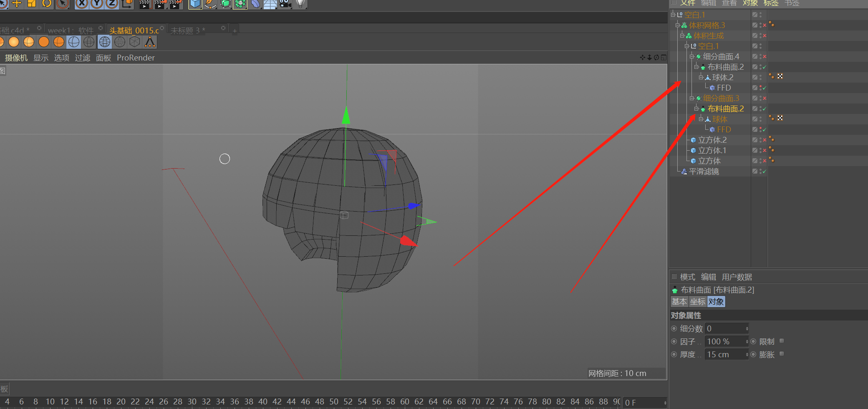Click the 因子 100 % stepper arrows
The image size is (868, 409).
747,341
